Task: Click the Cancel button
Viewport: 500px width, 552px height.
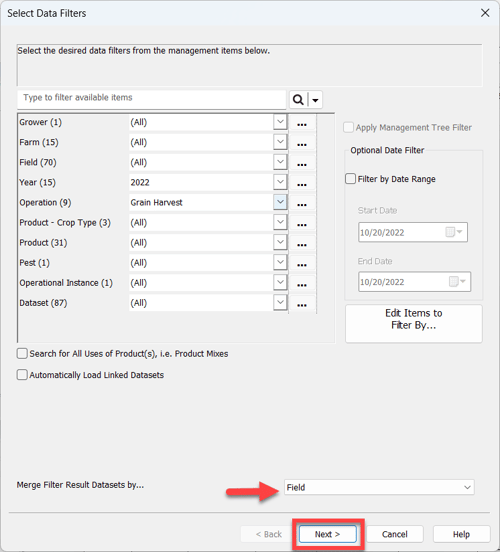Action: [395, 534]
